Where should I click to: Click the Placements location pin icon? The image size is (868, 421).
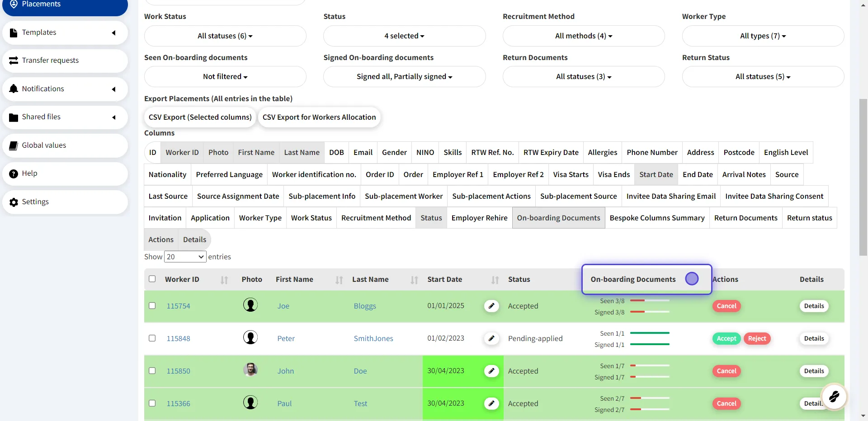[14, 4]
